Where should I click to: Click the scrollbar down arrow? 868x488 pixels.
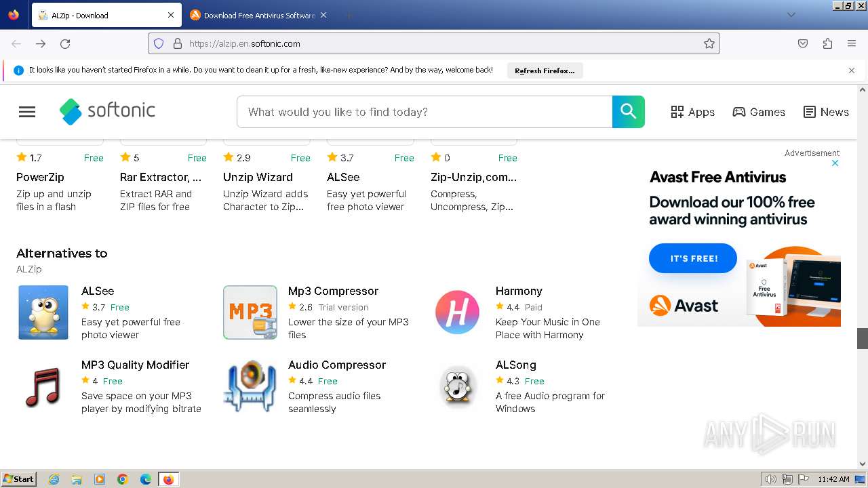[x=863, y=464]
